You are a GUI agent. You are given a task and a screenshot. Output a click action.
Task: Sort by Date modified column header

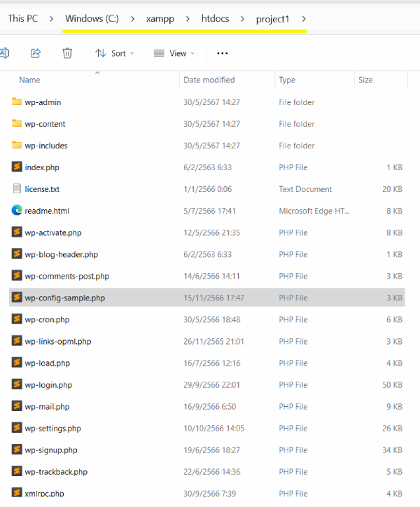(x=209, y=80)
